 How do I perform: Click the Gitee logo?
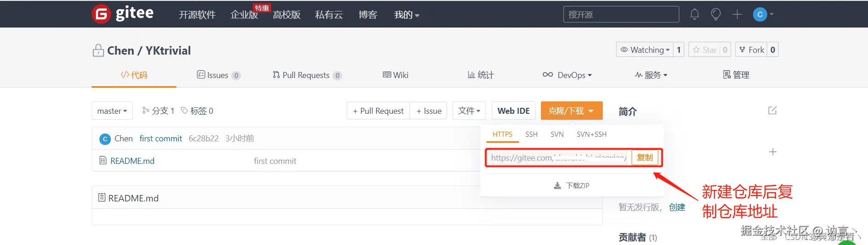[123, 14]
